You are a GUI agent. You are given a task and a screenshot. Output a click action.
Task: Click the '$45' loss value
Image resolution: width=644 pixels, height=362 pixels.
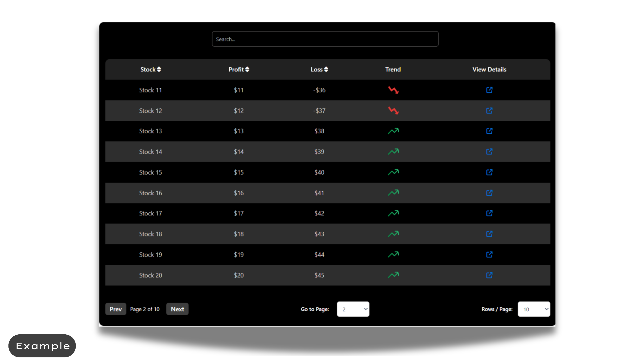coord(319,275)
